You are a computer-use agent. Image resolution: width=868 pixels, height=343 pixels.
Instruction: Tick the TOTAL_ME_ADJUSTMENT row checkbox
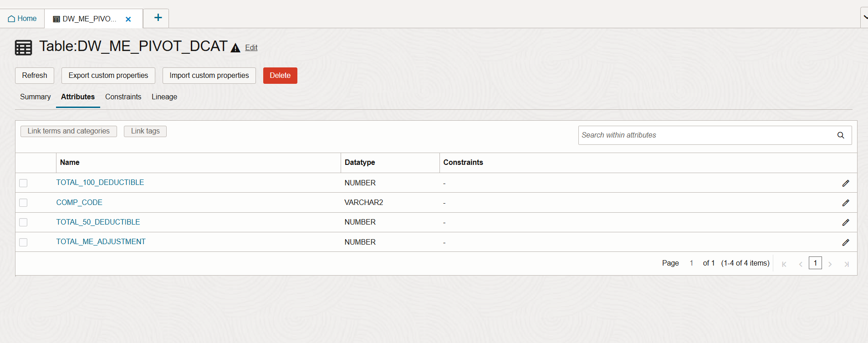(x=23, y=242)
